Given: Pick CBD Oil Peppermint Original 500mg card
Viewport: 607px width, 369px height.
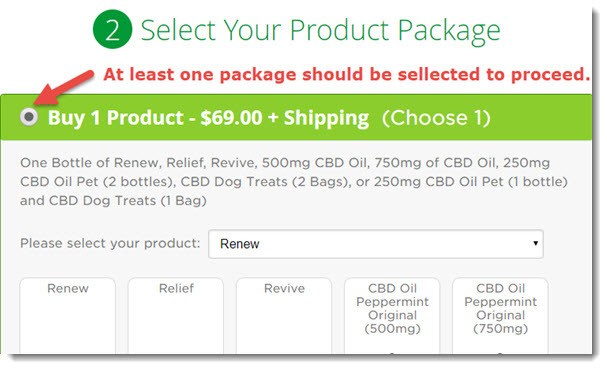Looking at the screenshot, I should pyautogui.click(x=392, y=316).
